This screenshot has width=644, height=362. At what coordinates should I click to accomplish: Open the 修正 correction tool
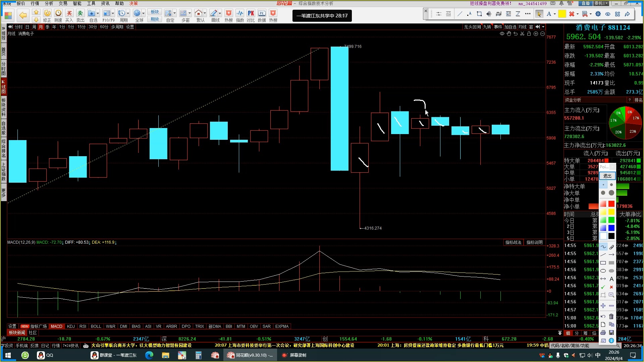point(47,15)
